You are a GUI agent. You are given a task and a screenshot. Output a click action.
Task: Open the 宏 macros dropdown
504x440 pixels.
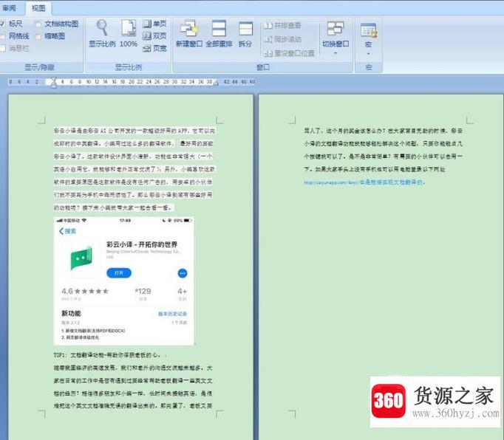(368, 39)
